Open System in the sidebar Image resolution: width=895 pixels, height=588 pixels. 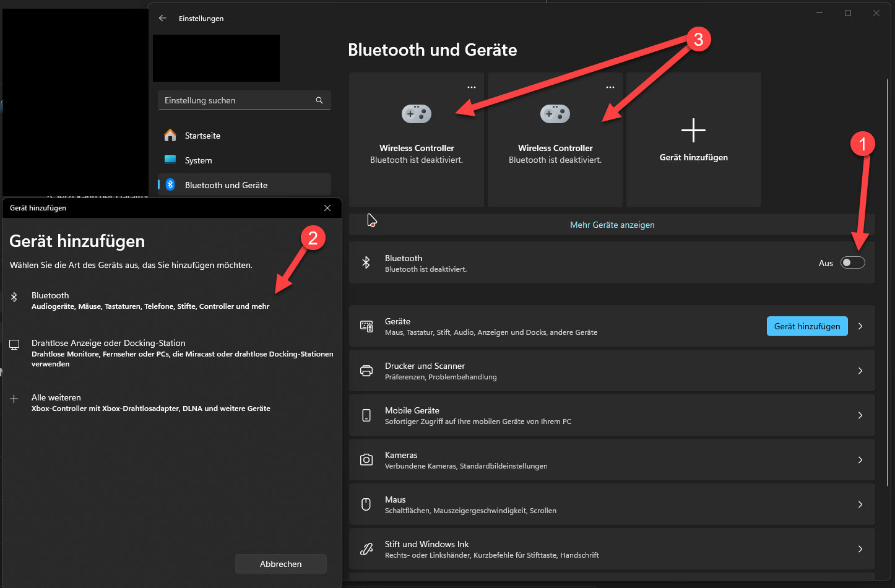[198, 160]
